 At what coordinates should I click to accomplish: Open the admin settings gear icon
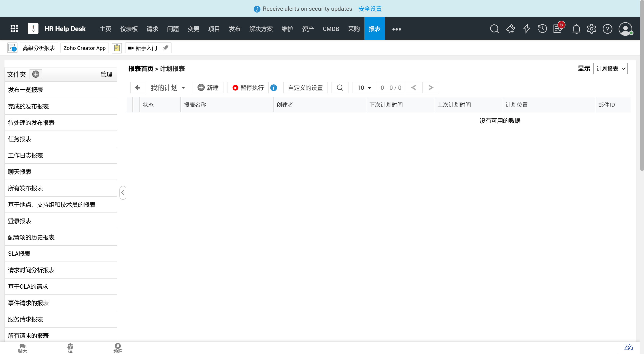(591, 29)
